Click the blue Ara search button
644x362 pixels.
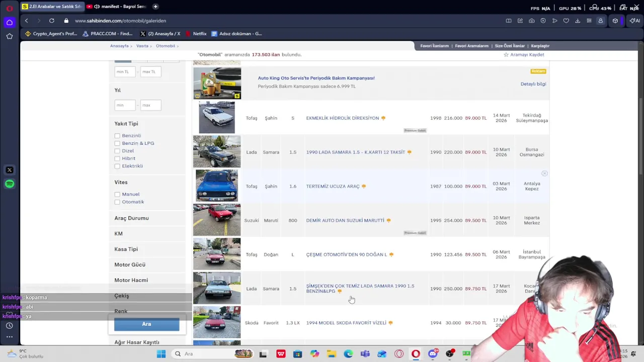[146, 324]
